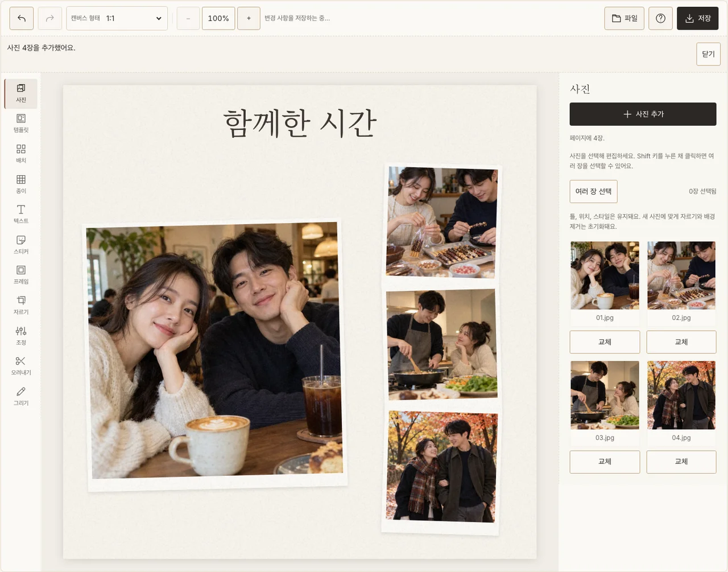Dismiss the notification with 닫기

(x=708, y=54)
